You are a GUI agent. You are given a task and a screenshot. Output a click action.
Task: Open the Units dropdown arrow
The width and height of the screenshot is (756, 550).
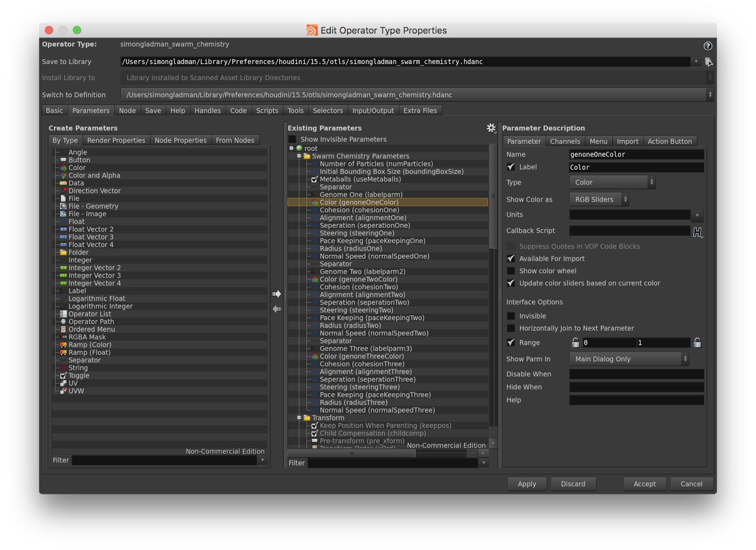tap(697, 215)
